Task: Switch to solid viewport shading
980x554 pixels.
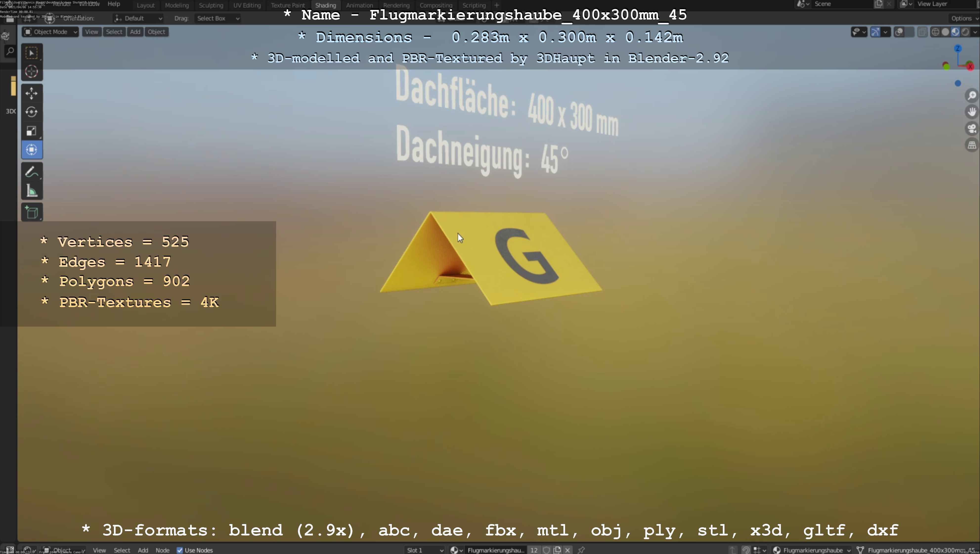Action: 945,32
